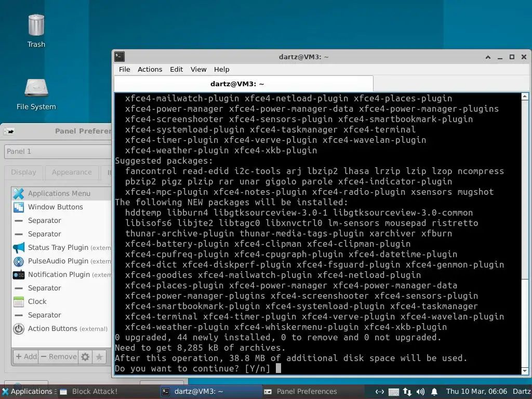Open the Edit menu in terminal
The width and height of the screenshot is (532, 399).
coord(177,69)
